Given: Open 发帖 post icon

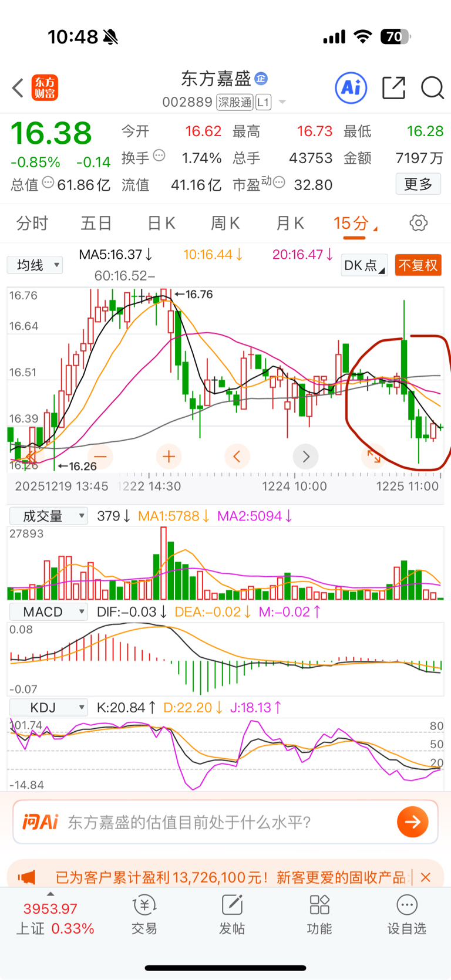Looking at the screenshot, I should tap(232, 914).
